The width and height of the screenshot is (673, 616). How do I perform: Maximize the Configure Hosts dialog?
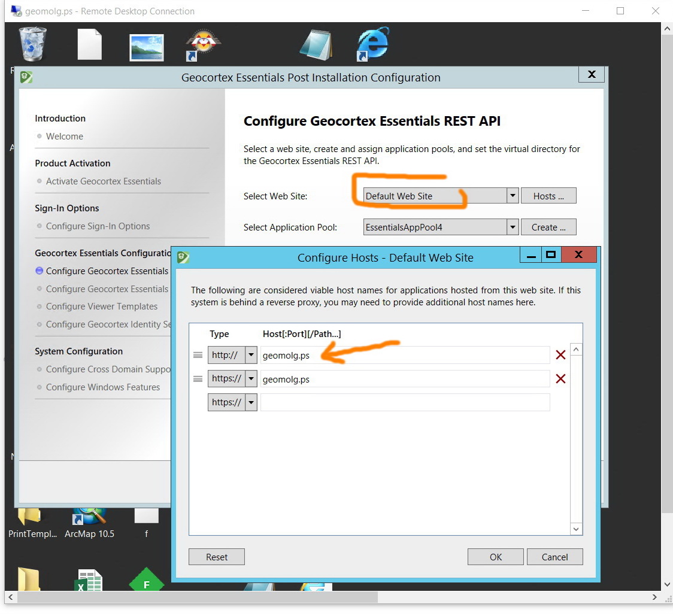551,254
